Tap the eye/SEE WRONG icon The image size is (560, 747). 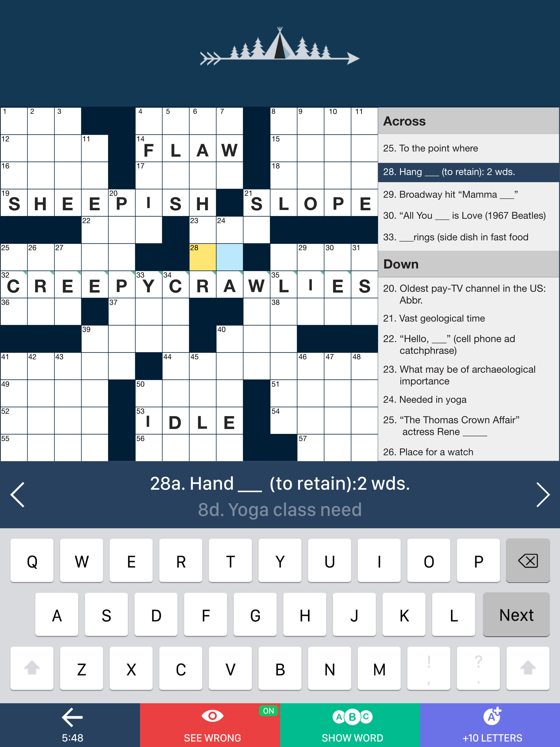point(210,724)
